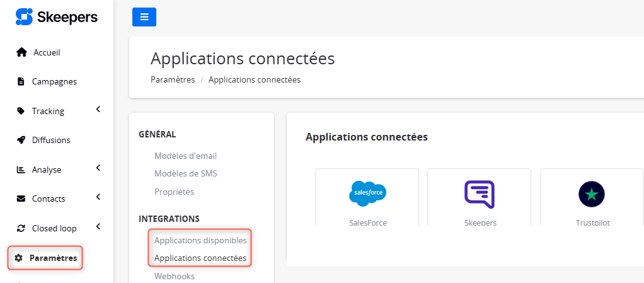The height and width of the screenshot is (283, 644).
Task: Click the Contacts envelope icon
Action: pyautogui.click(x=21, y=199)
